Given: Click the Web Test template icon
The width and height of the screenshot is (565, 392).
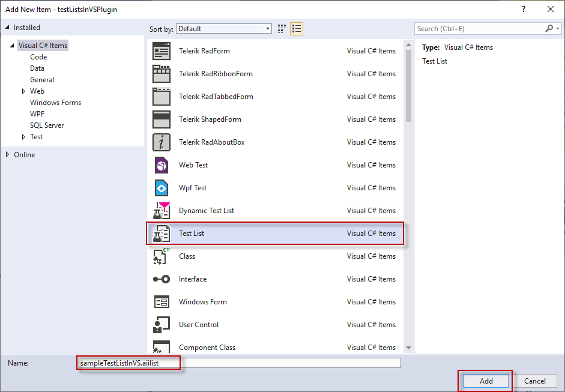Looking at the screenshot, I should (x=162, y=165).
